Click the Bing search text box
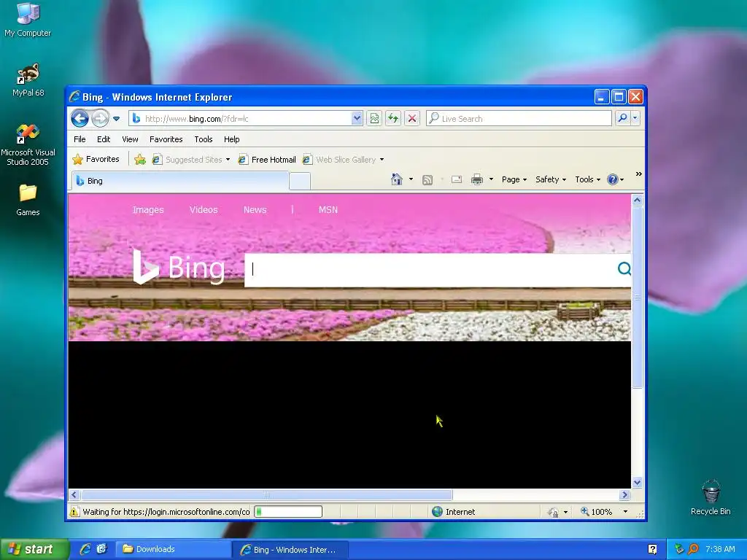Image resolution: width=747 pixels, height=560 pixels. point(429,270)
